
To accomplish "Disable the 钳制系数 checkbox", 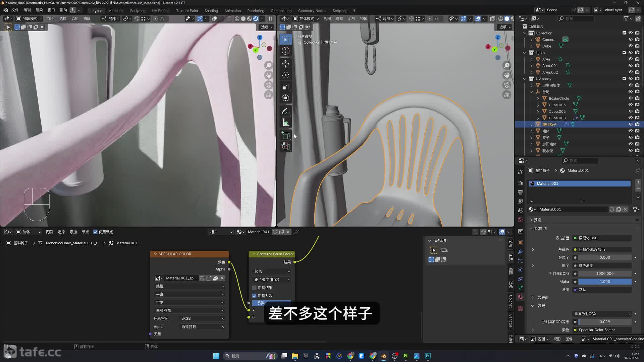I will 254,296.
